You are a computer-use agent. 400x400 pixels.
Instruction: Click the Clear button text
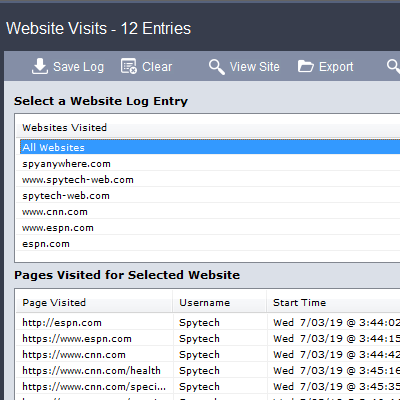click(x=157, y=67)
